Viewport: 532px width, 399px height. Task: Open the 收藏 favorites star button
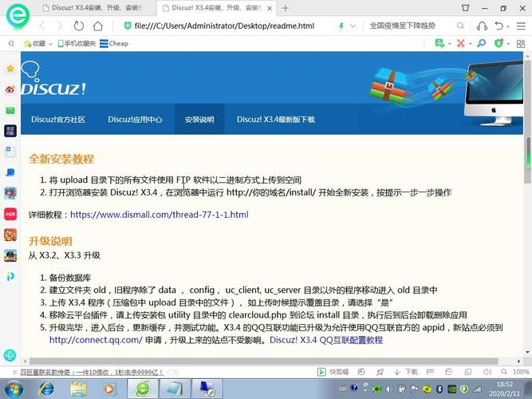(x=34, y=43)
